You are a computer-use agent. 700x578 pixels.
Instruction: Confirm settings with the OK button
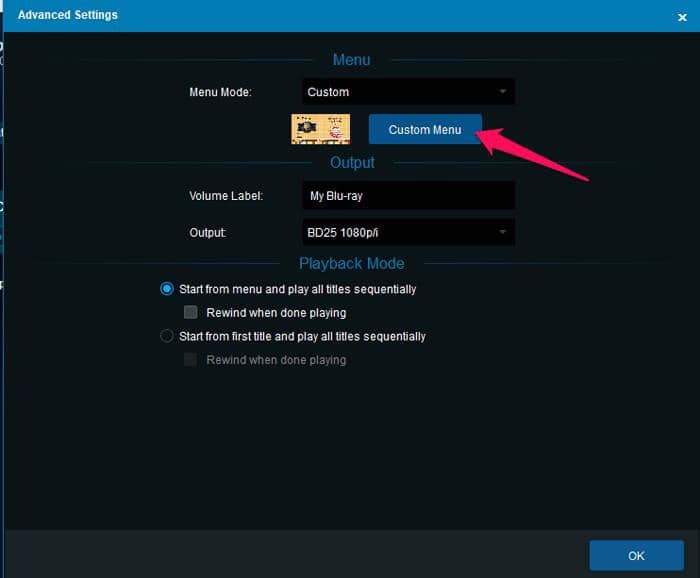637,555
